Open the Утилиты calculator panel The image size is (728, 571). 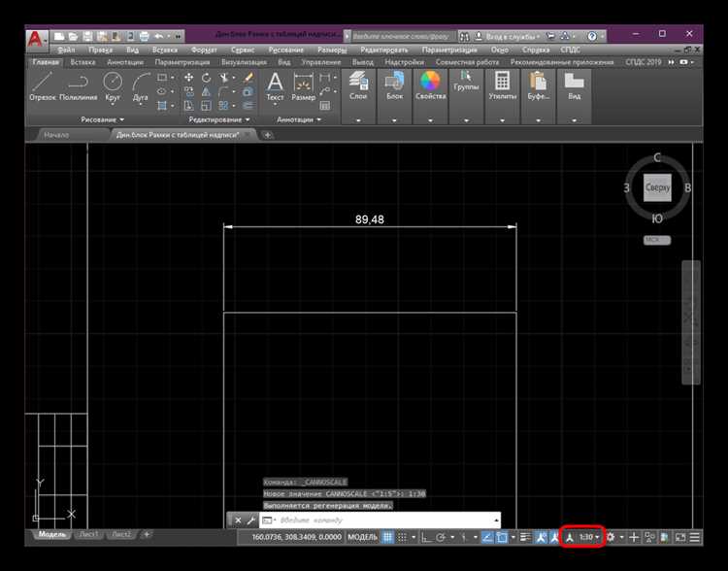click(x=502, y=86)
